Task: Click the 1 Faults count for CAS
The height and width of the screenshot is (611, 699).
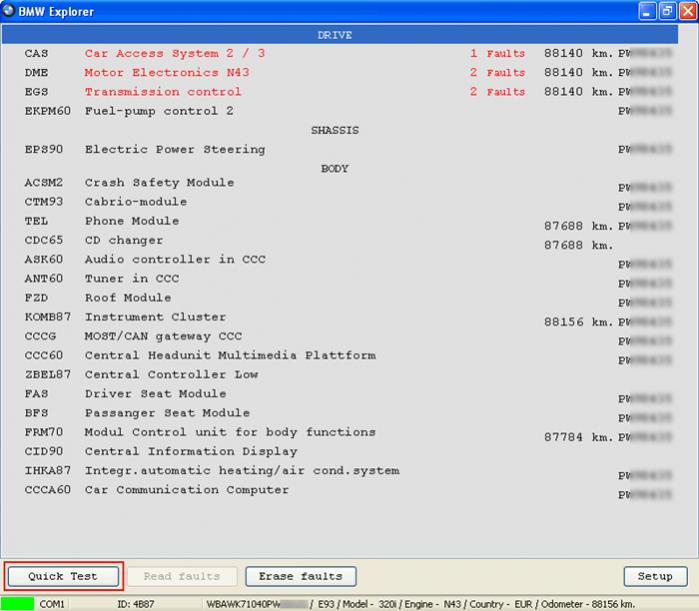Action: click(x=497, y=53)
